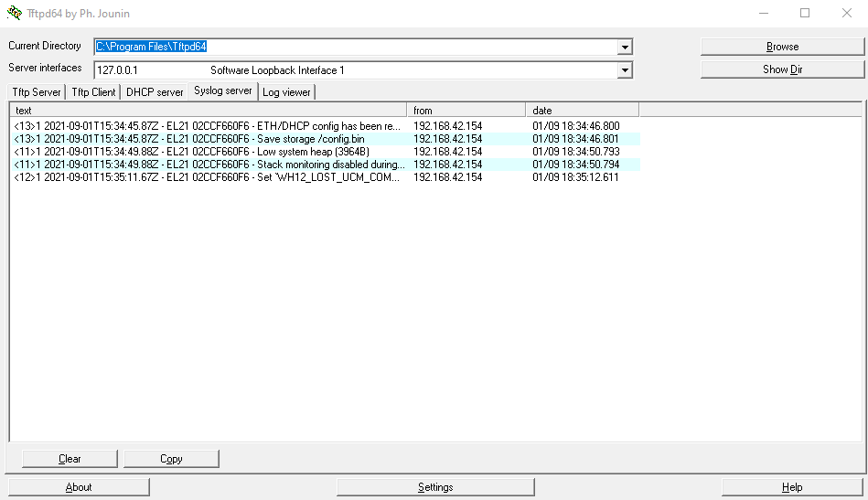Image resolution: width=868 pixels, height=500 pixels.
Task: Open the Settings dialog
Action: pos(435,487)
